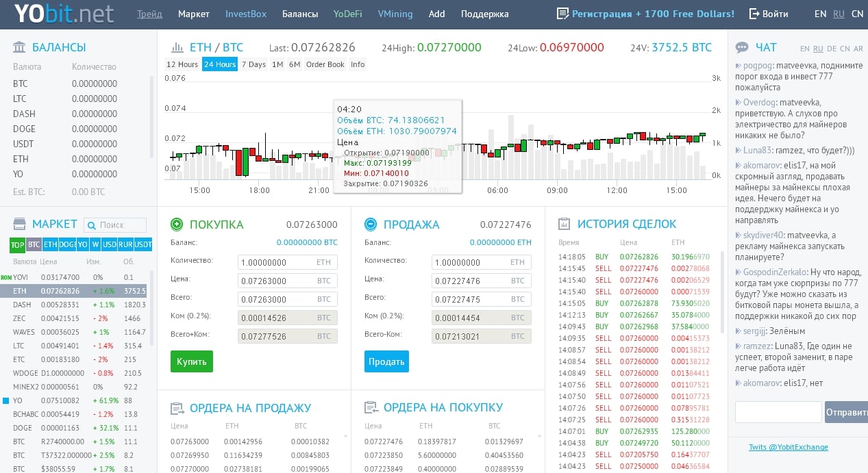Open InvestBox in the top menu

coord(246,14)
